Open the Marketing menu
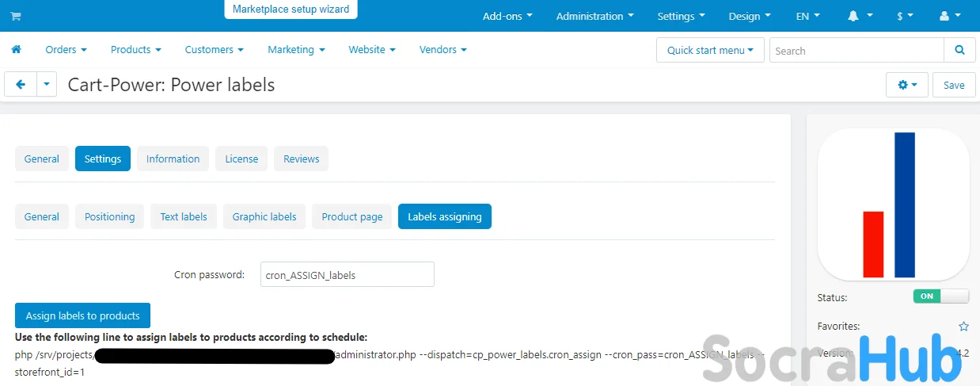The width and height of the screenshot is (980, 386). coord(296,49)
